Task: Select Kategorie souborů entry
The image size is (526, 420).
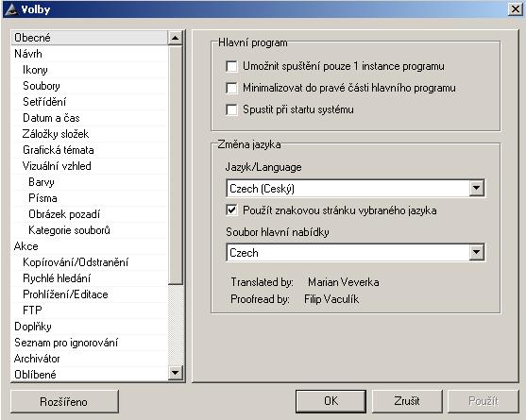Action: (89, 230)
